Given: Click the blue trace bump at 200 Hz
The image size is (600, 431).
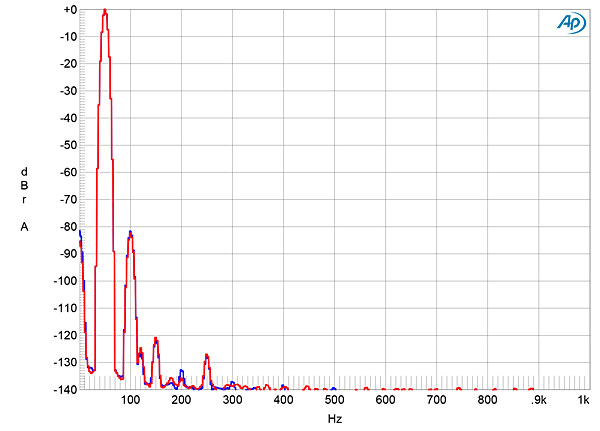Looking at the screenshot, I should click(181, 372).
